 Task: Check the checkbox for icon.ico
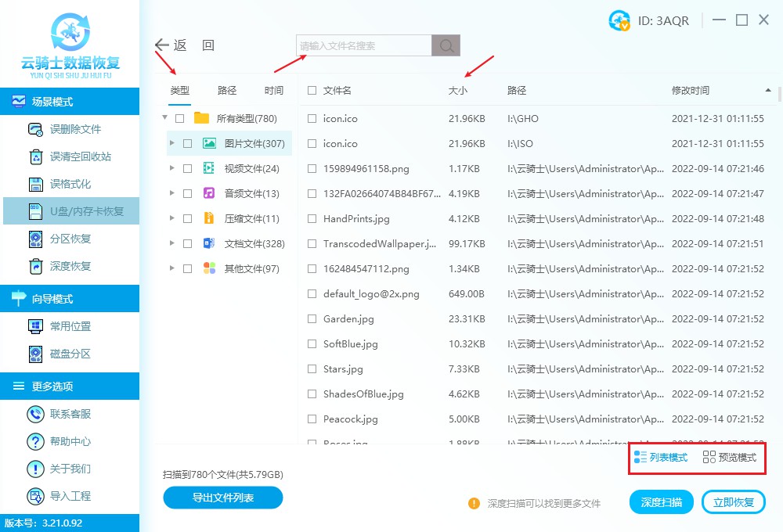click(x=311, y=118)
